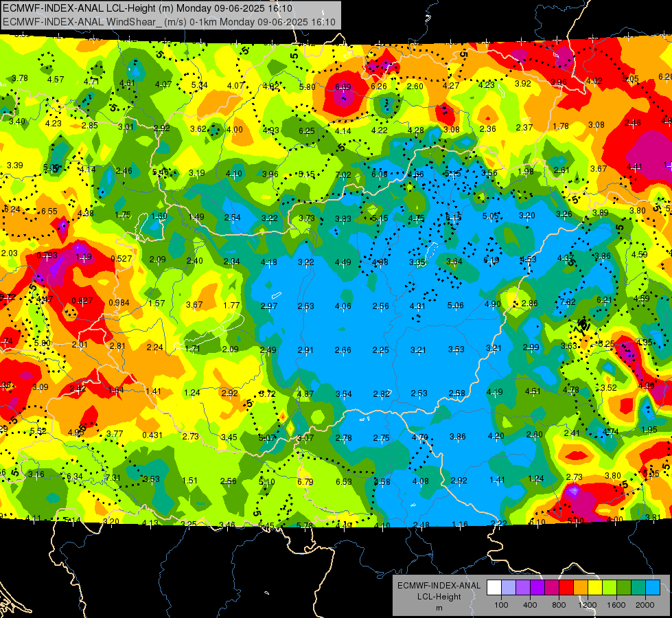Click the wind shear value 6.21
Screen dimensions: 672x618
(x=604, y=300)
